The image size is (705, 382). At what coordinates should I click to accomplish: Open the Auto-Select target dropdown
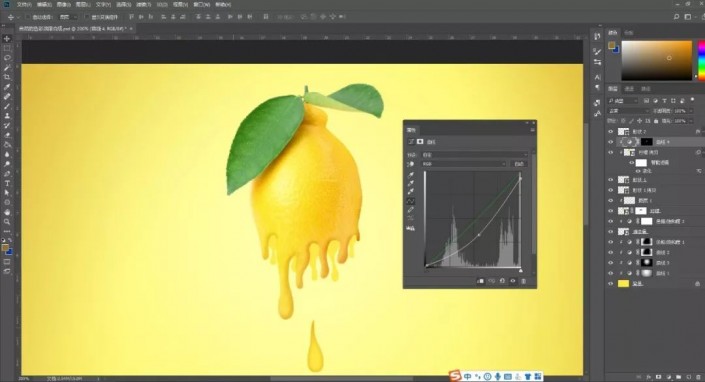68,17
